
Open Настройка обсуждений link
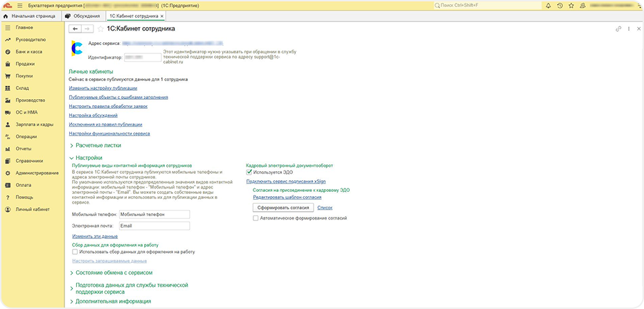pos(93,116)
